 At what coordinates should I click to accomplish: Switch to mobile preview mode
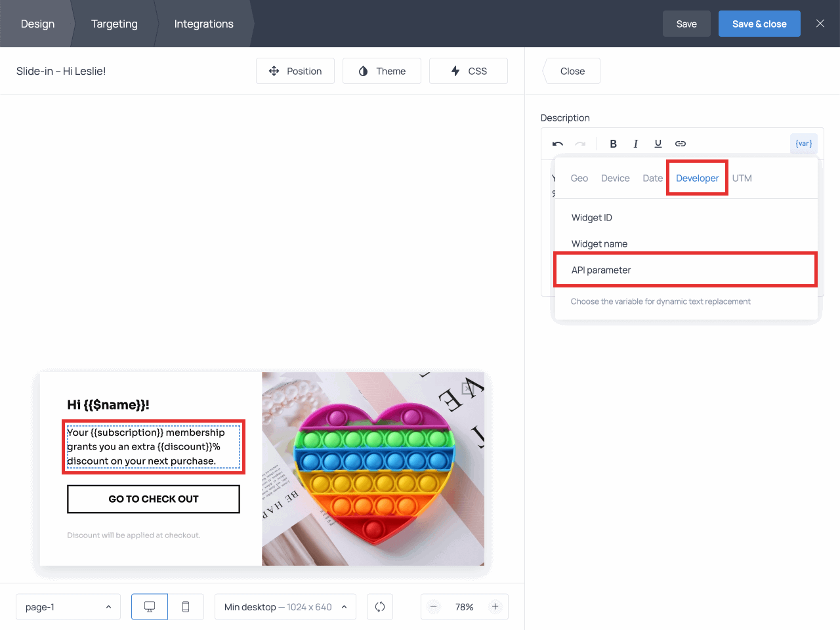pos(186,607)
